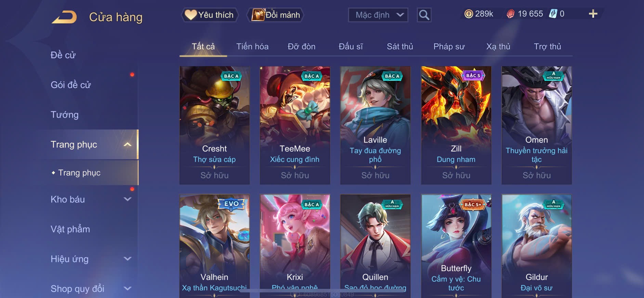644x298 pixels.
Task: Select the Sát thủ tab
Action: [400, 47]
